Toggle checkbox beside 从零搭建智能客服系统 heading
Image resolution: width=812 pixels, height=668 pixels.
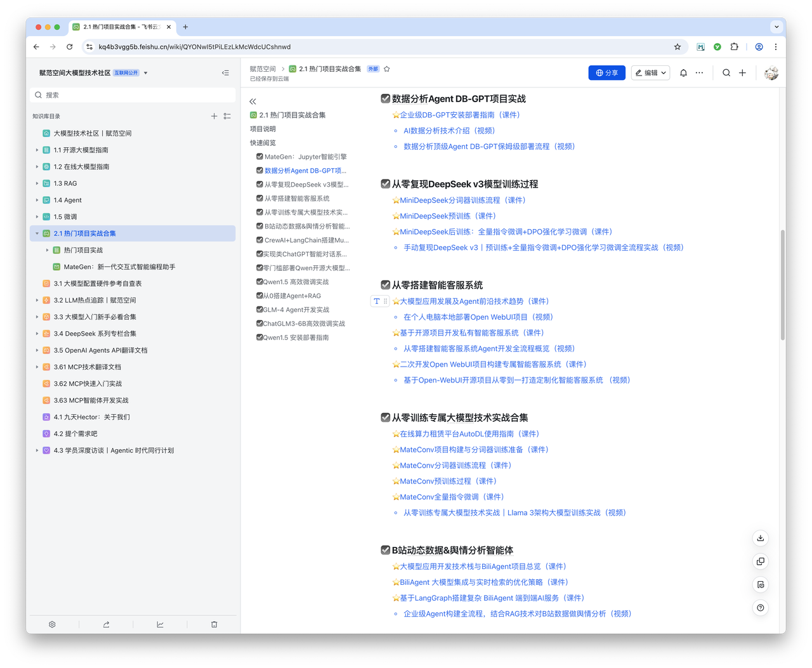[x=385, y=285]
